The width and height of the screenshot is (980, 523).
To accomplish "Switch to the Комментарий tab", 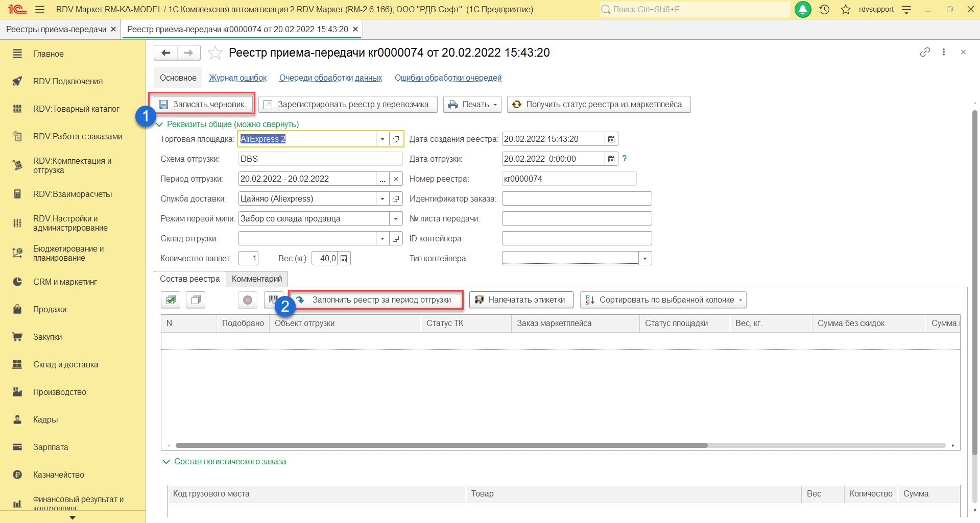I will coord(256,279).
